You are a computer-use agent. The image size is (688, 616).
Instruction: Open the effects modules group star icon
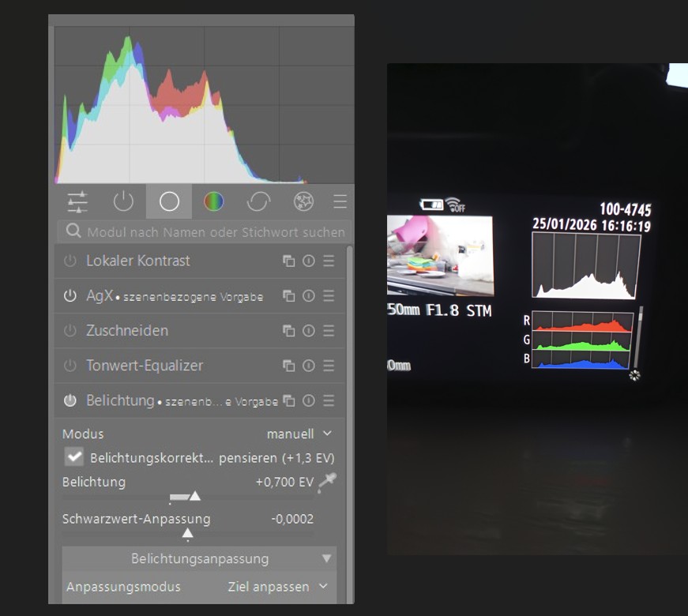pyautogui.click(x=303, y=201)
